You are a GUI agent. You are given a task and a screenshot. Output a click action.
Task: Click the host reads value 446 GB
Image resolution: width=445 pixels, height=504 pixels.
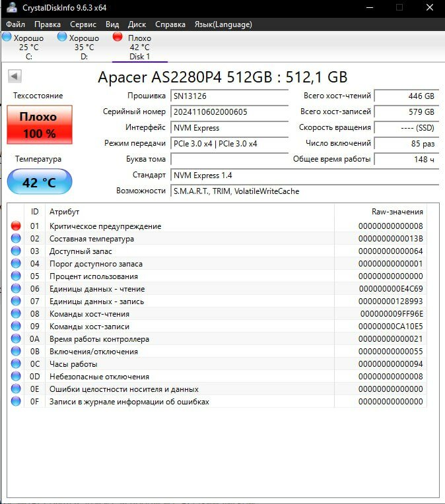coord(407,96)
